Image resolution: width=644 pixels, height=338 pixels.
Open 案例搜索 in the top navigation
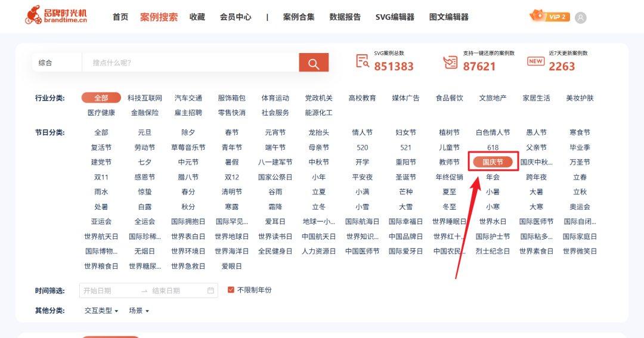[x=159, y=17]
